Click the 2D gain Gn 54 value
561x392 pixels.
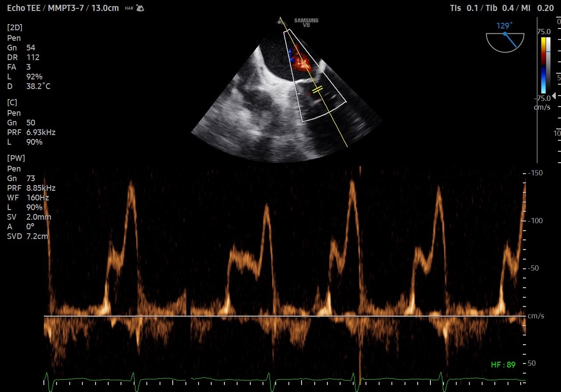click(x=31, y=48)
